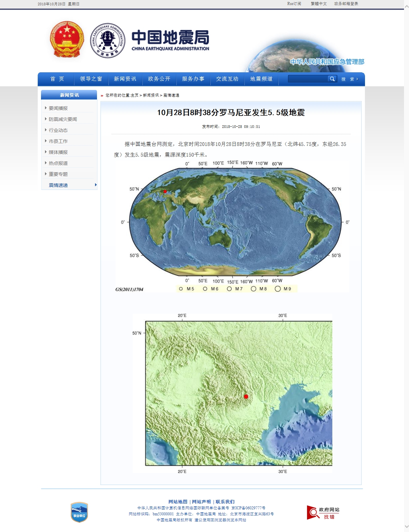Click the GS(2011)1704 map label
The width and height of the screenshot is (409, 532).
tap(129, 289)
